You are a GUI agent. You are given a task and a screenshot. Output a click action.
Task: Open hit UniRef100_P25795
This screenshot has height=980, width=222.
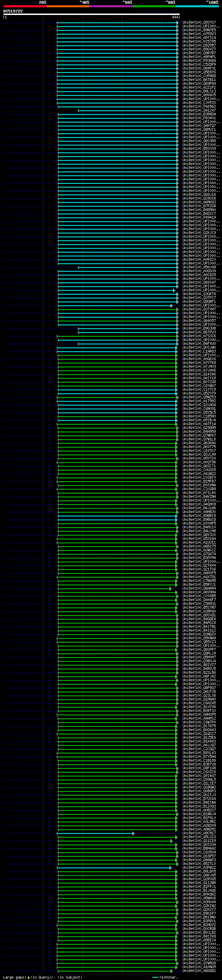point(199,41)
